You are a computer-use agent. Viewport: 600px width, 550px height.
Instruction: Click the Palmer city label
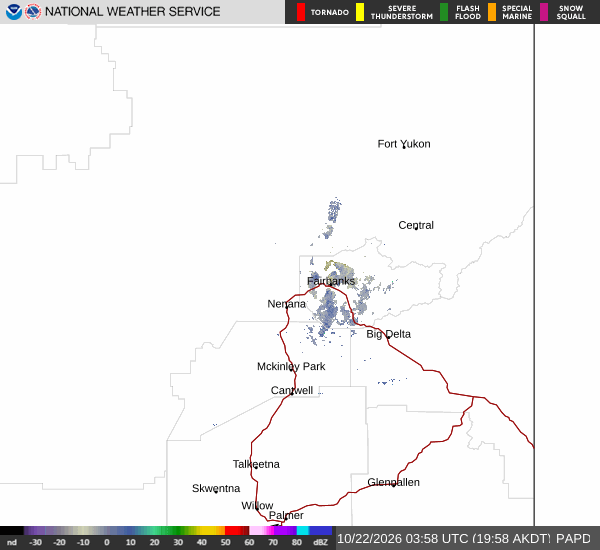tap(286, 516)
